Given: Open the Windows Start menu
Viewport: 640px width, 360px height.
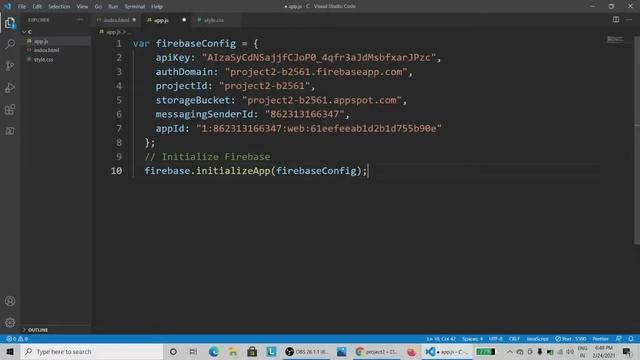Looking at the screenshot, I should (x=10, y=351).
